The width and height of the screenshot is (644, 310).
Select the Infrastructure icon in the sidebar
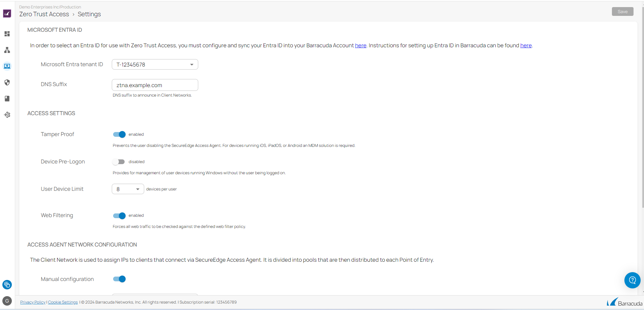coord(7,50)
